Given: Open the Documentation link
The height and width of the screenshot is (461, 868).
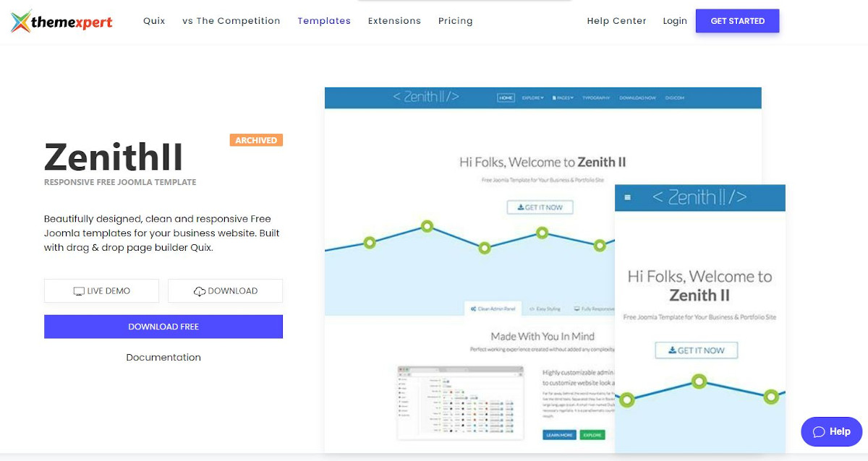Looking at the screenshot, I should 163,358.
